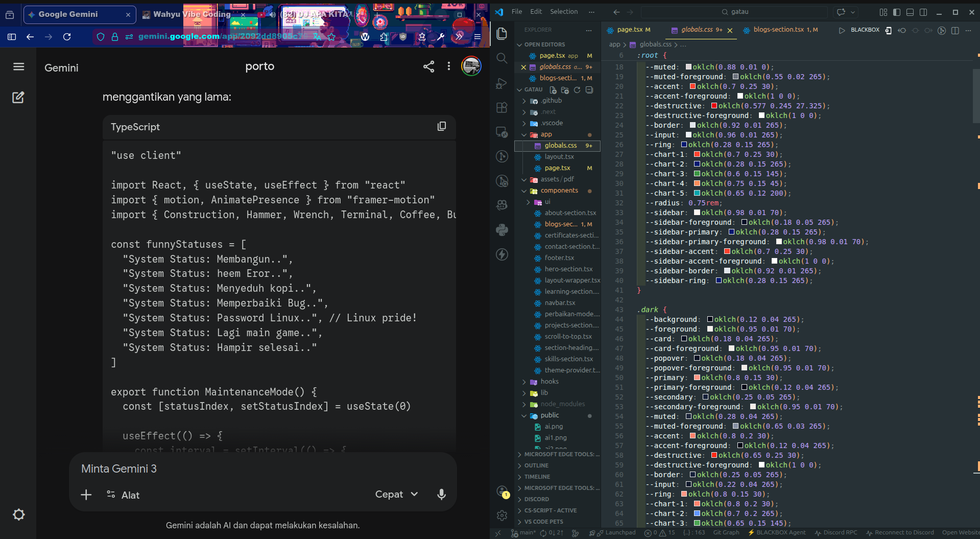980x539 pixels.
Task: Refresh the GATAU explorer tree
Action: click(577, 90)
